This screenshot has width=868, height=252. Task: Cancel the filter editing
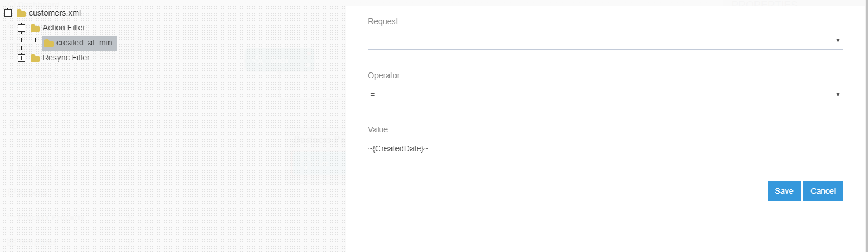[822, 191]
